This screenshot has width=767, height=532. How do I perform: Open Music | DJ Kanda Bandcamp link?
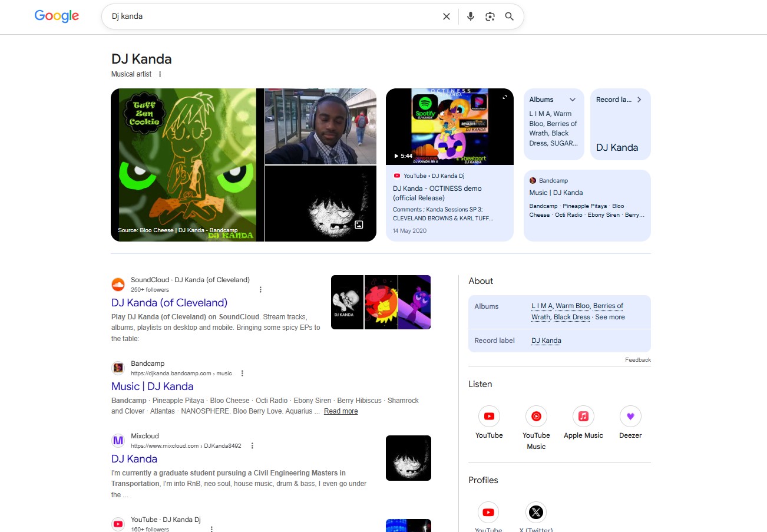click(152, 386)
